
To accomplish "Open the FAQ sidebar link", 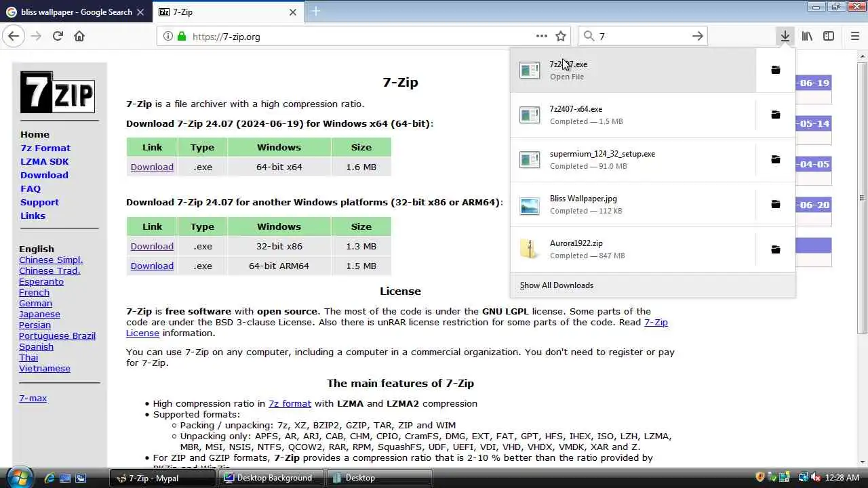I will pyautogui.click(x=31, y=188).
